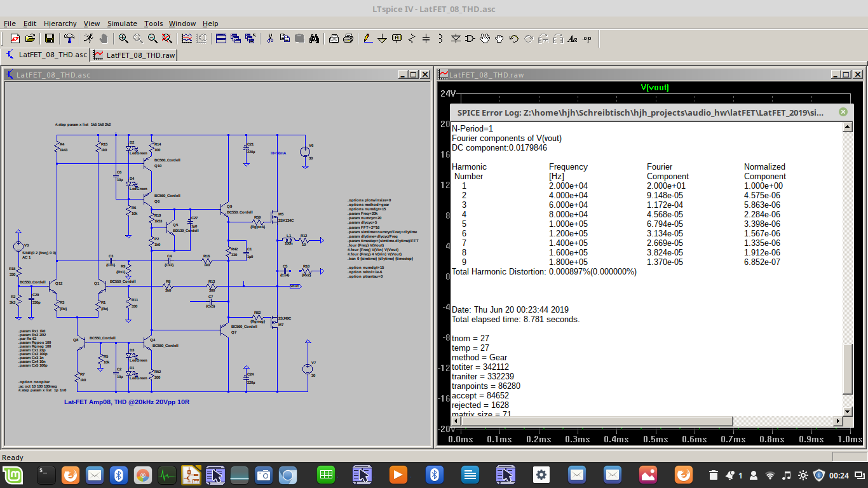Switch to the LatFET_08_THD.asc tab
This screenshot has width=868, height=488.
click(46, 55)
